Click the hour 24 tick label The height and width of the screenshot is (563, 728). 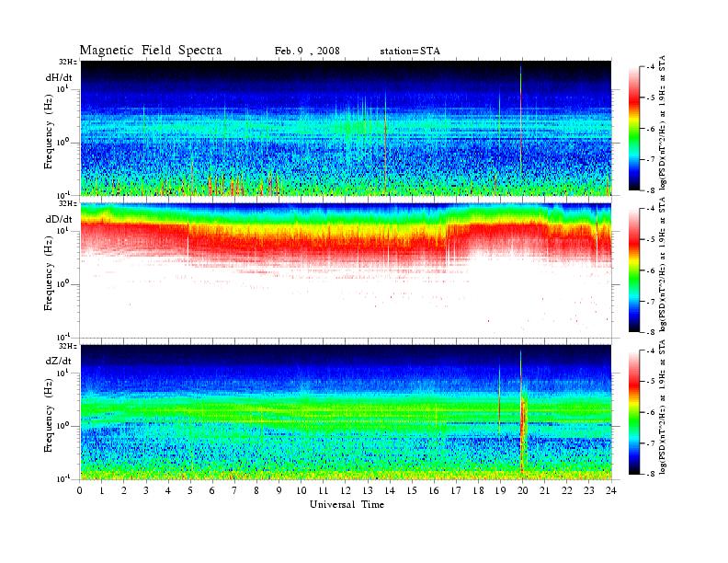coord(611,491)
